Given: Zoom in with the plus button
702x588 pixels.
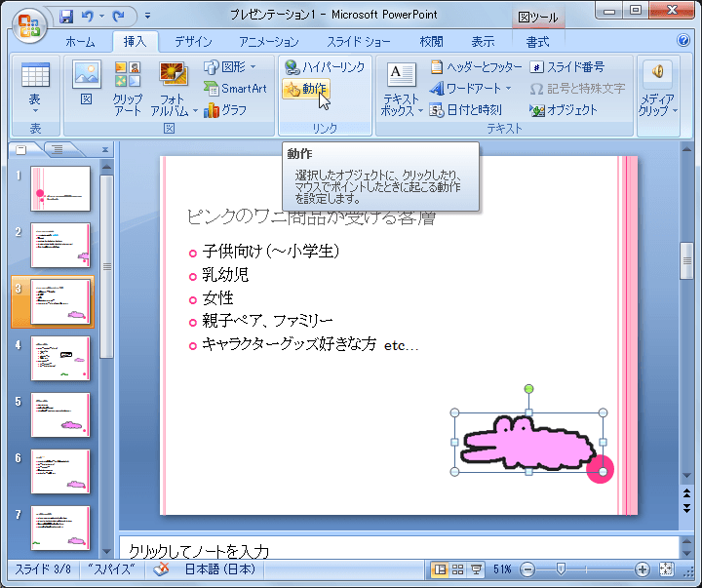Looking at the screenshot, I should tap(642, 569).
